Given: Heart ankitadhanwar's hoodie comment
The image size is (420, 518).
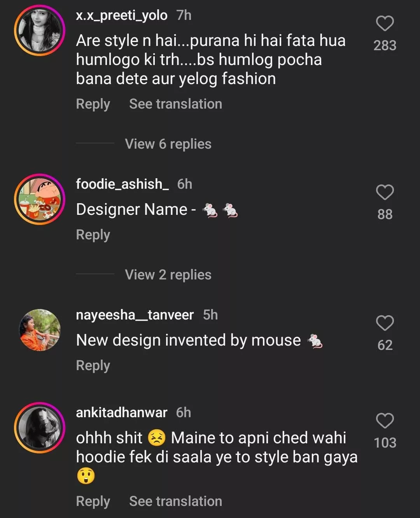Looking at the screenshot, I should tap(385, 421).
